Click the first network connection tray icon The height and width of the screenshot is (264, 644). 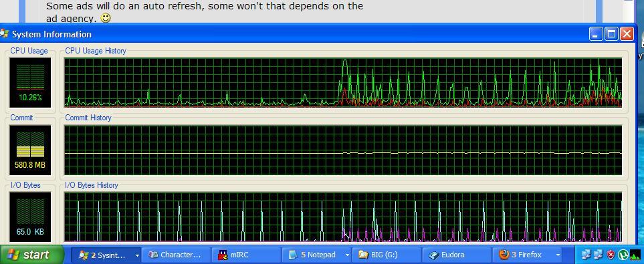(x=586, y=255)
